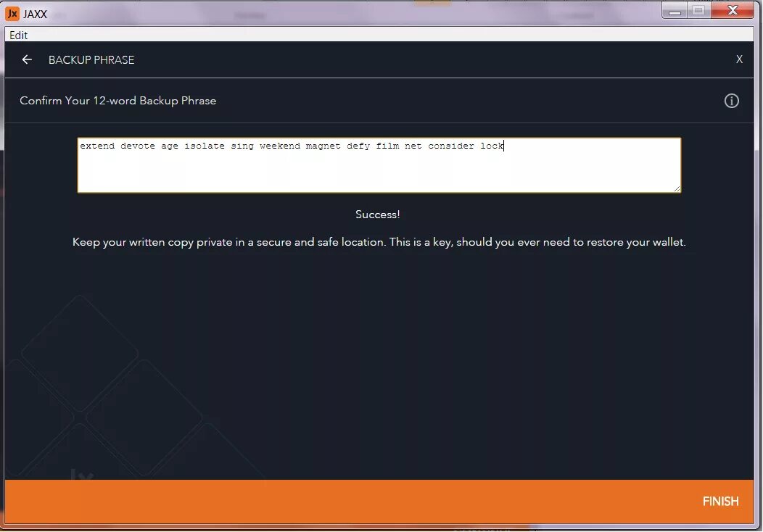Close the JAXX window
The width and height of the screenshot is (763, 532).
tap(733, 11)
